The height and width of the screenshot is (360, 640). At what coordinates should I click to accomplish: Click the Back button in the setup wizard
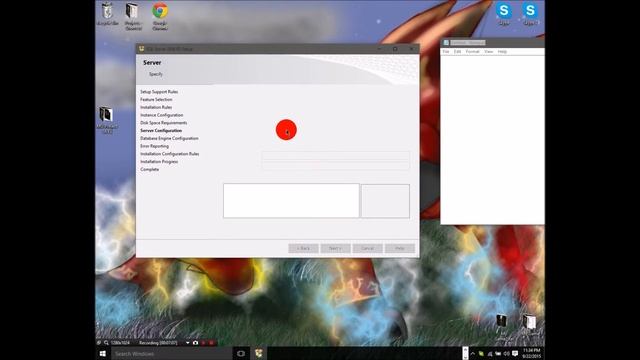pyautogui.click(x=303, y=248)
